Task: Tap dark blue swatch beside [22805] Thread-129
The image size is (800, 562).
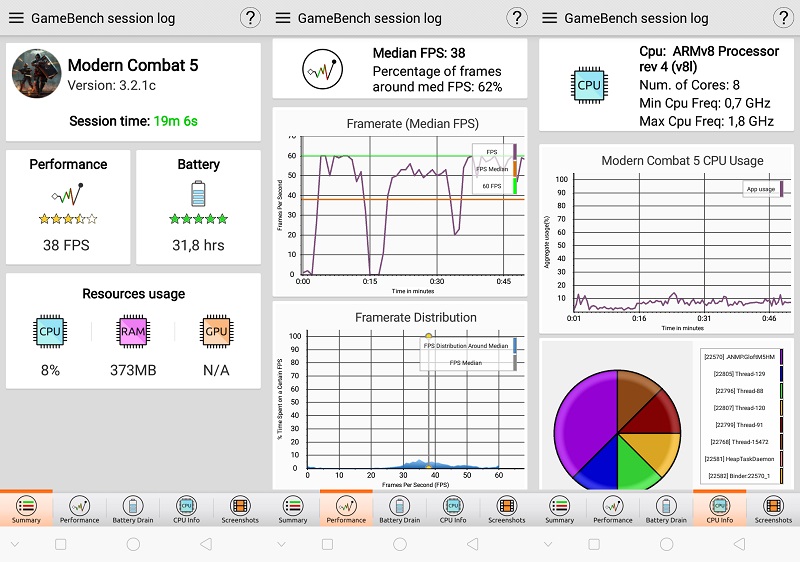Action: [782, 374]
